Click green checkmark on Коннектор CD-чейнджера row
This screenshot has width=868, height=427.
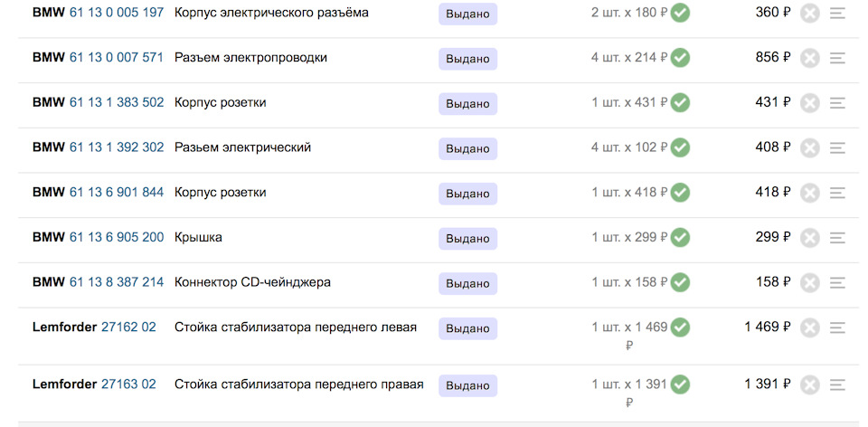[x=680, y=282]
